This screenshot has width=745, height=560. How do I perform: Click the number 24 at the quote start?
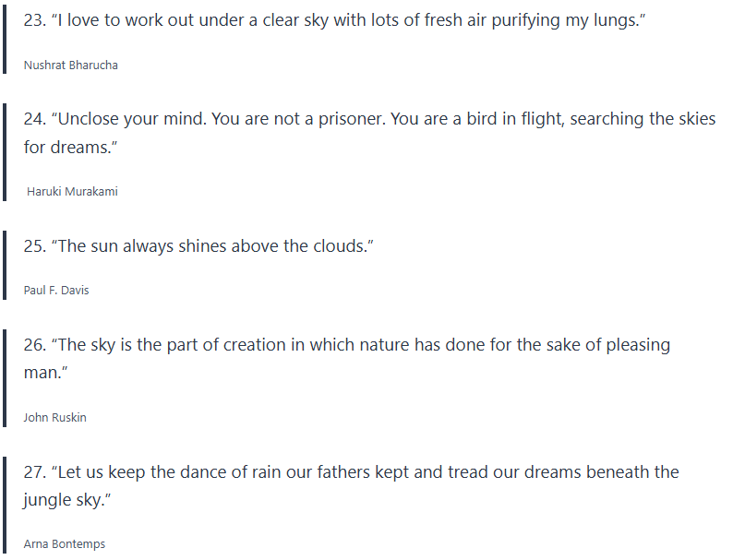point(34,120)
